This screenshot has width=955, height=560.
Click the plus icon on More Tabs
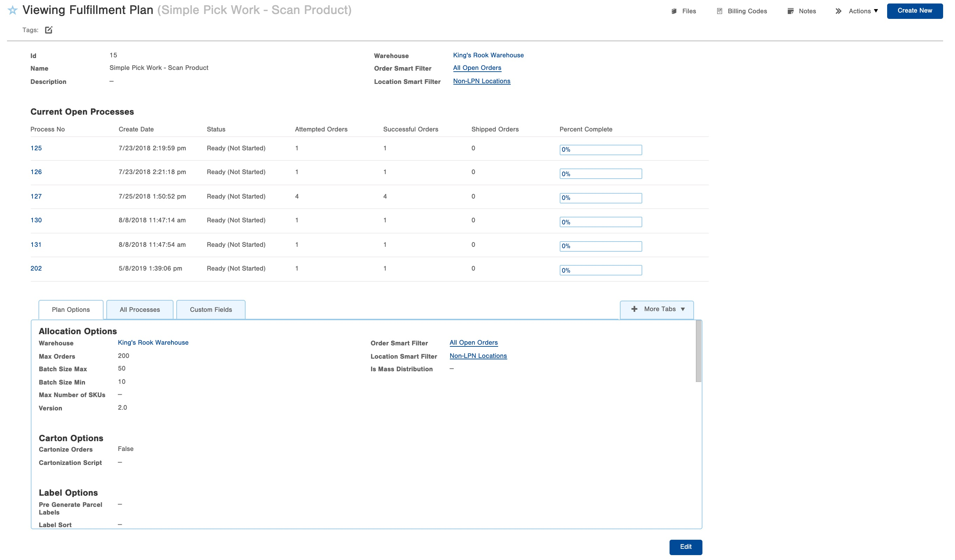[x=635, y=309]
